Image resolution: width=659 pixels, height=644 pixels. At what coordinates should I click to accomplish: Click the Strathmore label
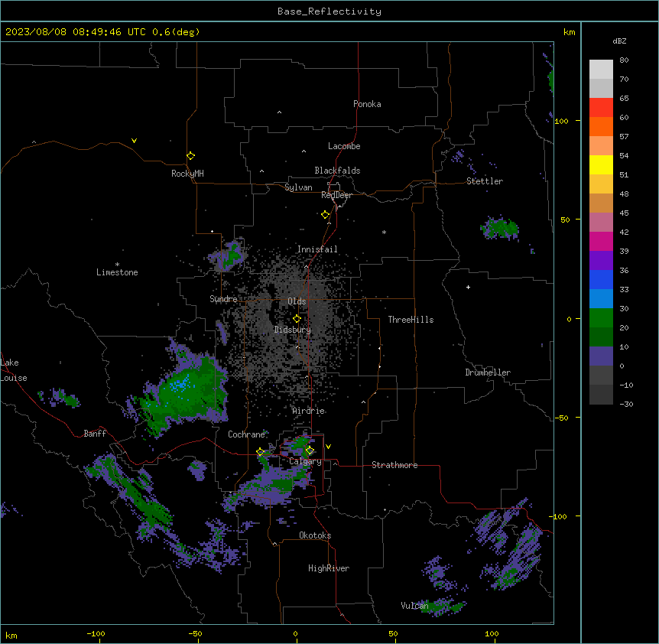pyautogui.click(x=394, y=465)
